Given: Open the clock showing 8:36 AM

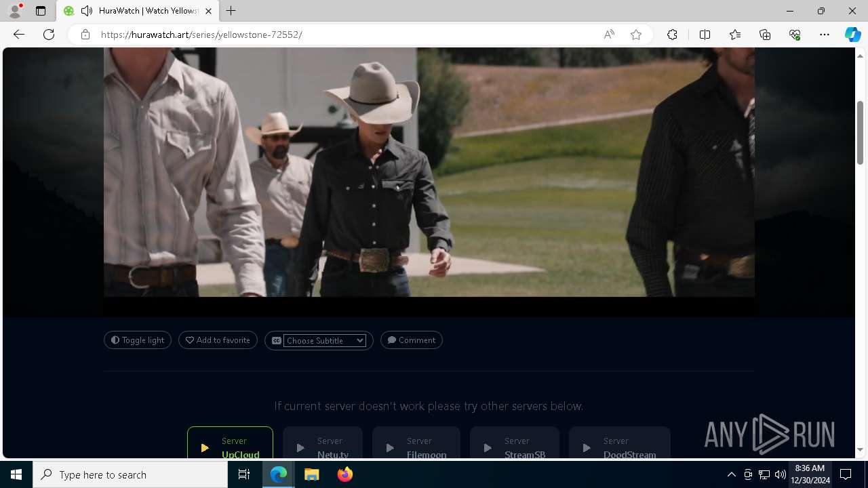Looking at the screenshot, I should pos(810,474).
